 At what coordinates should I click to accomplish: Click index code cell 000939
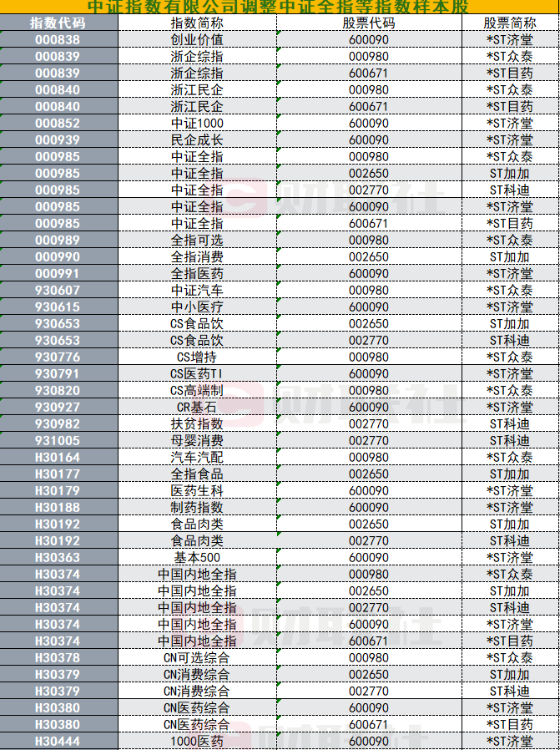point(58,140)
